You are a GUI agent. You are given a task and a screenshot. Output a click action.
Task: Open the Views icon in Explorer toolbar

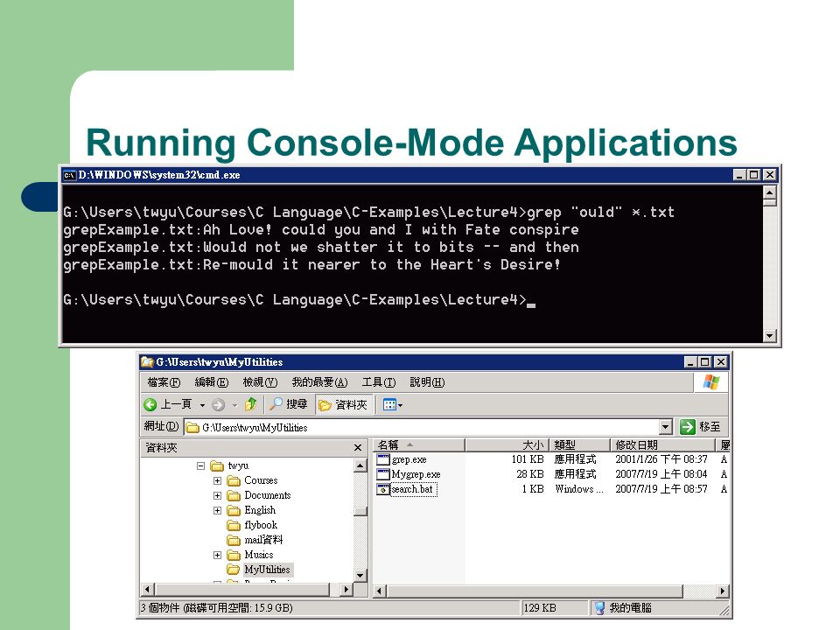tap(389, 405)
